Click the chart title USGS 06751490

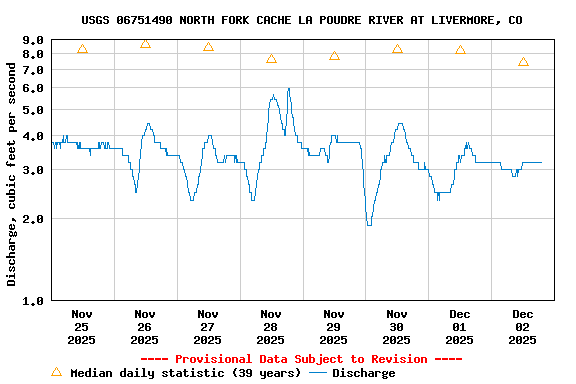point(302,20)
